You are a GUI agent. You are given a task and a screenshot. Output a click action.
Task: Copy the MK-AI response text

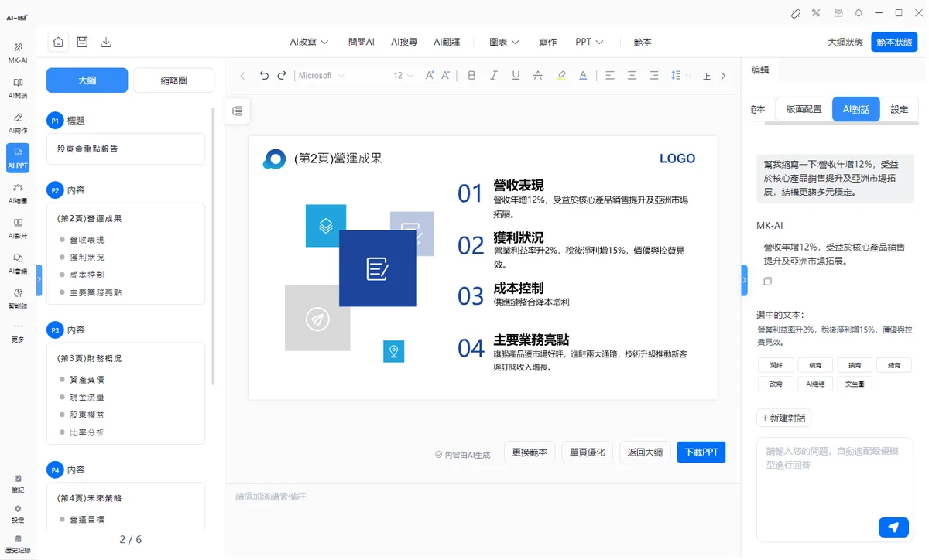click(767, 282)
